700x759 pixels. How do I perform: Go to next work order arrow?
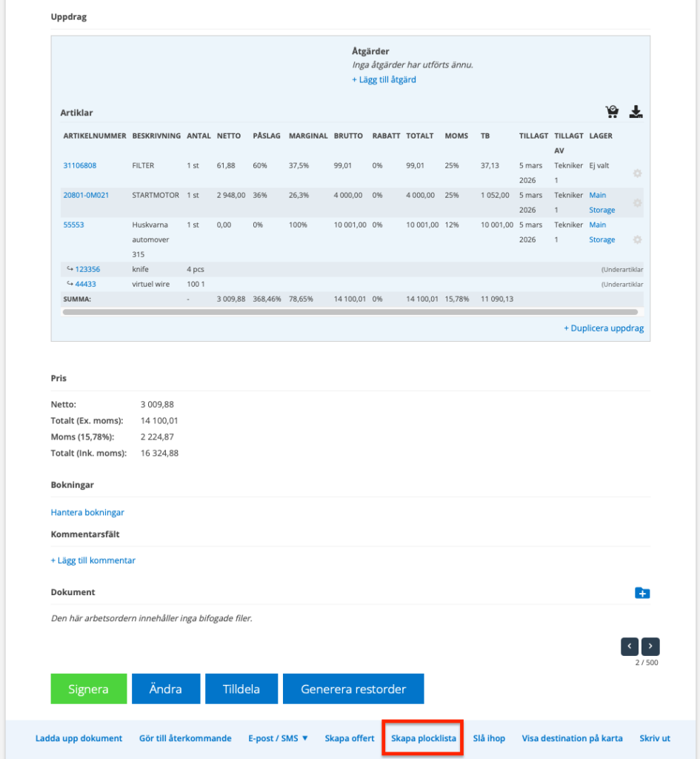point(650,646)
